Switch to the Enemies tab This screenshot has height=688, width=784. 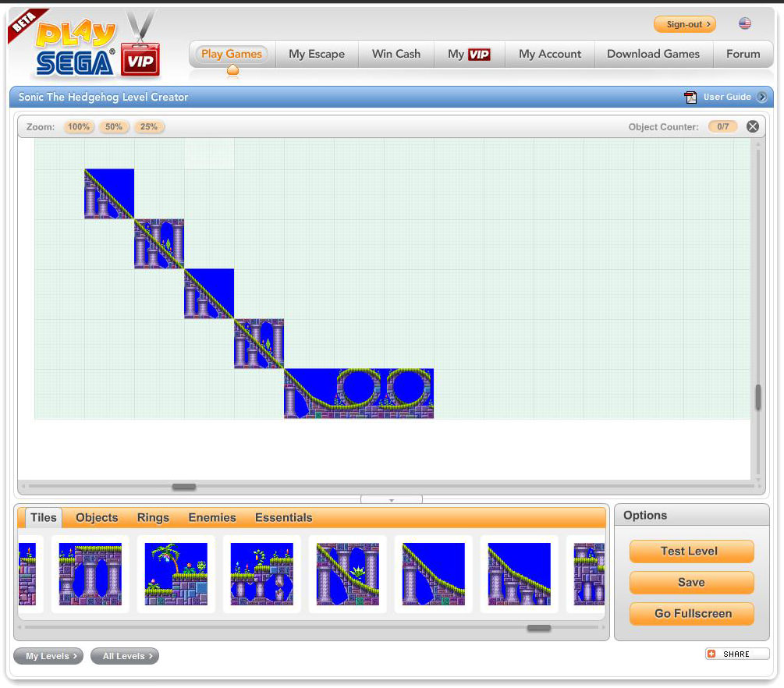click(x=211, y=517)
